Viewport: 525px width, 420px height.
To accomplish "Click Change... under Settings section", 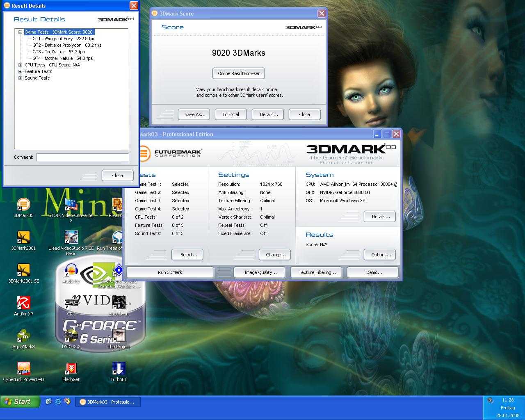I will [275, 255].
